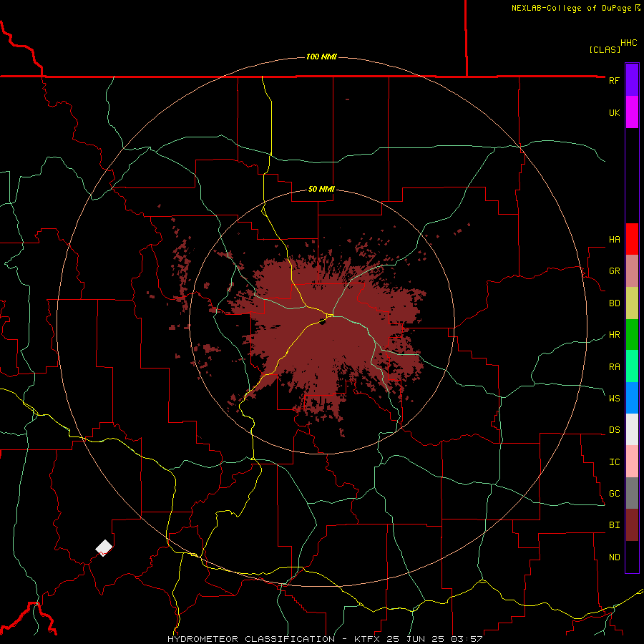Click the HYDROMETEOR CLASSIFICATION title text

pos(251,639)
